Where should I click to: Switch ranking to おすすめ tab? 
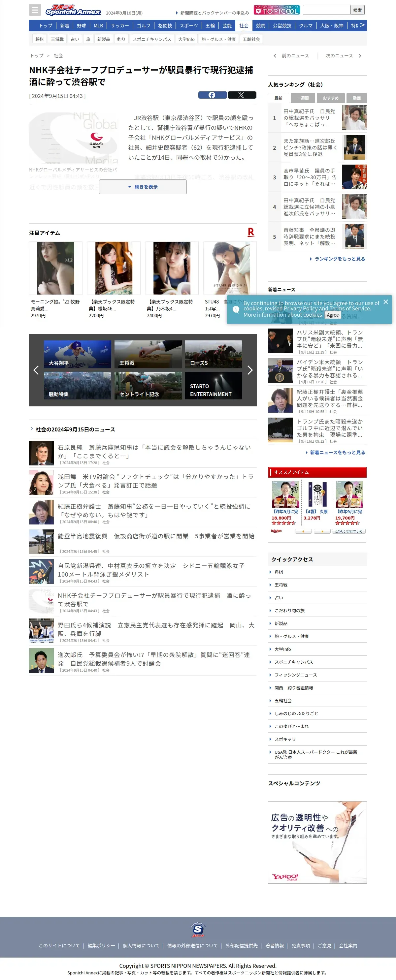(x=331, y=98)
